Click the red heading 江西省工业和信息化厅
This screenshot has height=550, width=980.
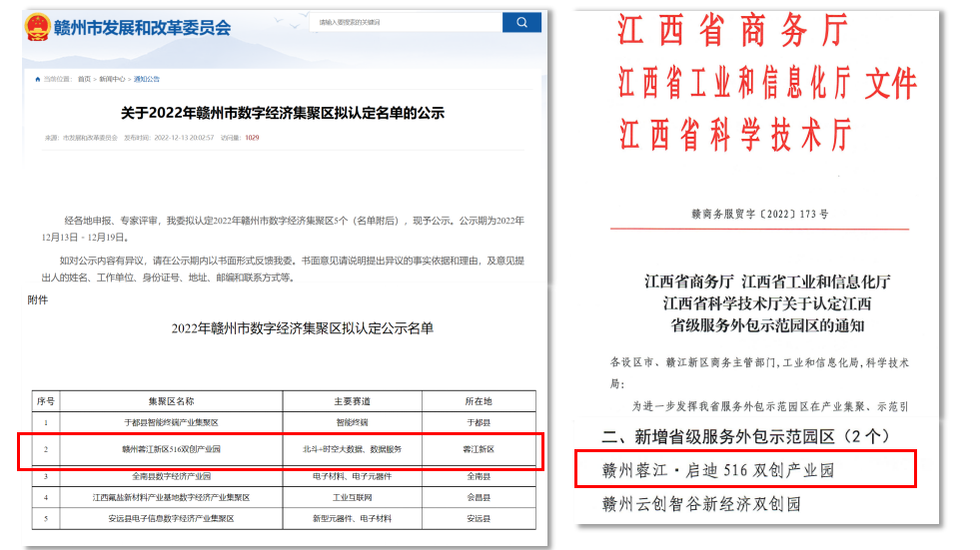coord(735,83)
